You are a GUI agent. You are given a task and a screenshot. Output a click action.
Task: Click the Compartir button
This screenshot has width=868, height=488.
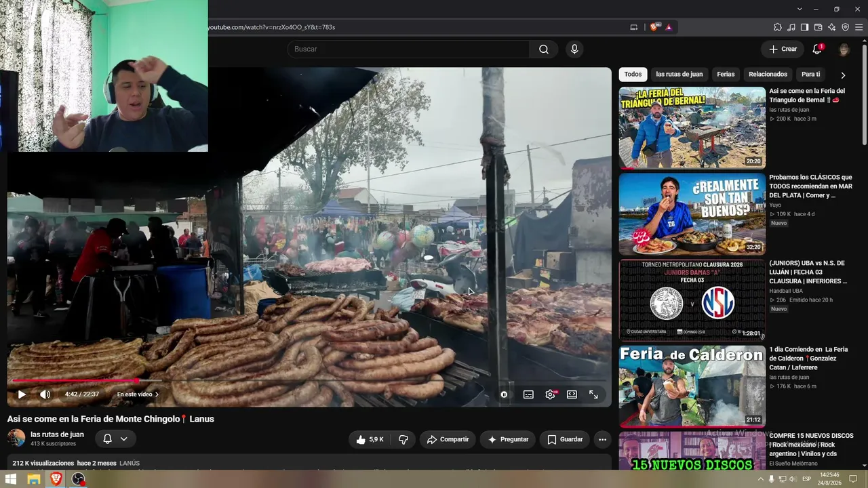(x=448, y=439)
